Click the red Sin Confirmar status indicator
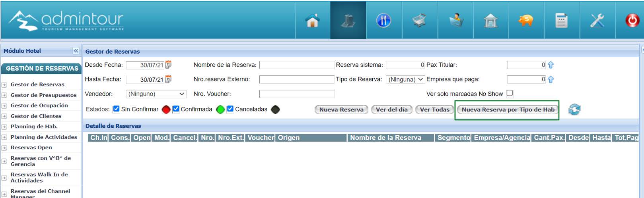Image resolution: width=644 pixels, height=198 pixels. click(x=166, y=110)
